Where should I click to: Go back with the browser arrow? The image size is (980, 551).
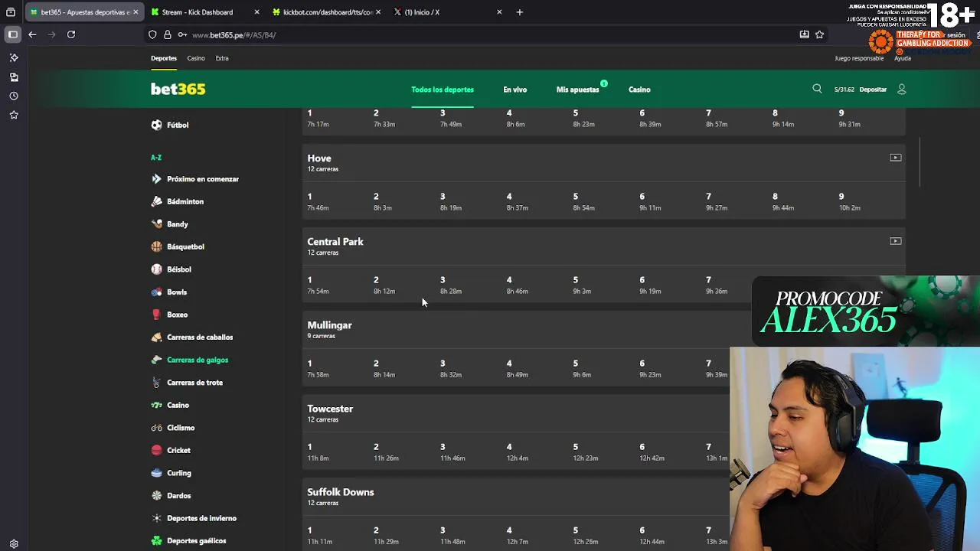click(x=32, y=34)
